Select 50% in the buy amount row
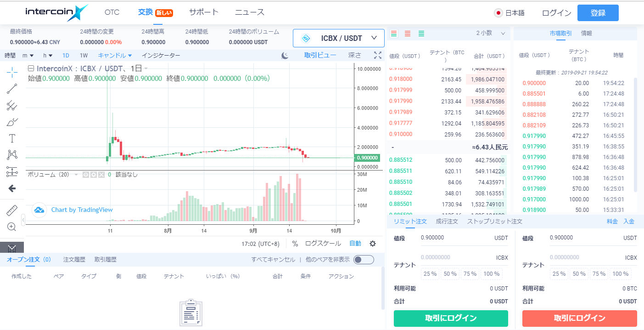 [450, 274]
